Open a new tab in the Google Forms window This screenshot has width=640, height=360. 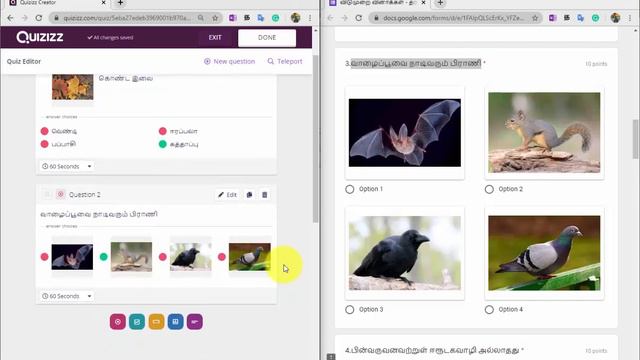point(440,3)
